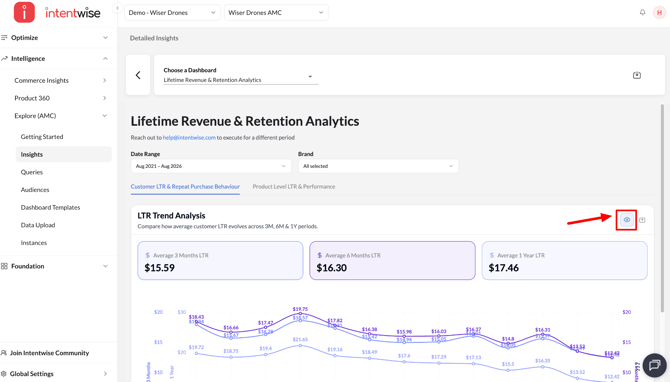The height and width of the screenshot is (382, 670).
Task: Select the Average 3 Months LTR card
Action: [220, 261]
